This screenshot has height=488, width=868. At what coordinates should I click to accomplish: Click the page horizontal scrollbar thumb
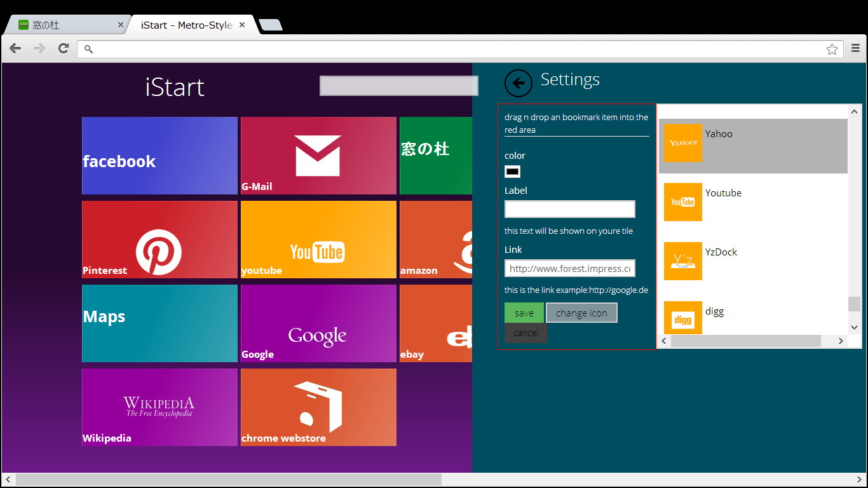[x=229, y=479]
